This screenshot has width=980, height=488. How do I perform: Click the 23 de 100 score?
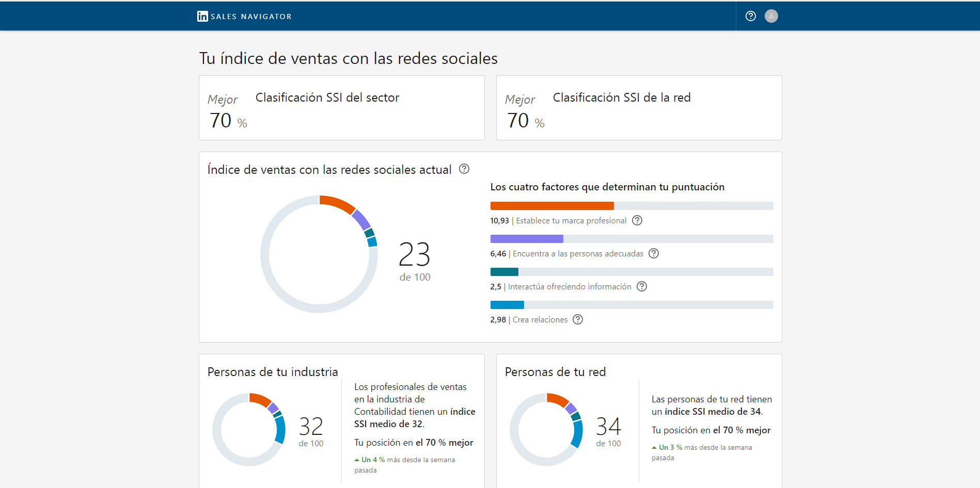(x=415, y=262)
